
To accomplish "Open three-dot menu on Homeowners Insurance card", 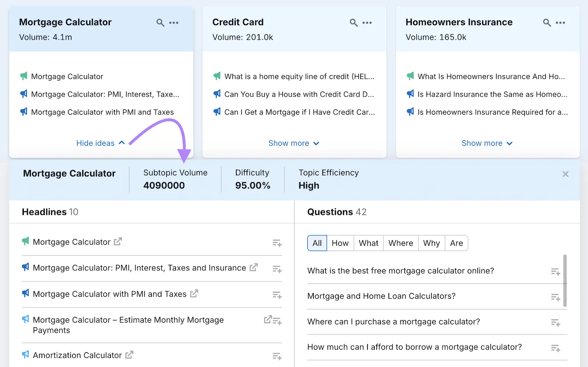I will (560, 23).
